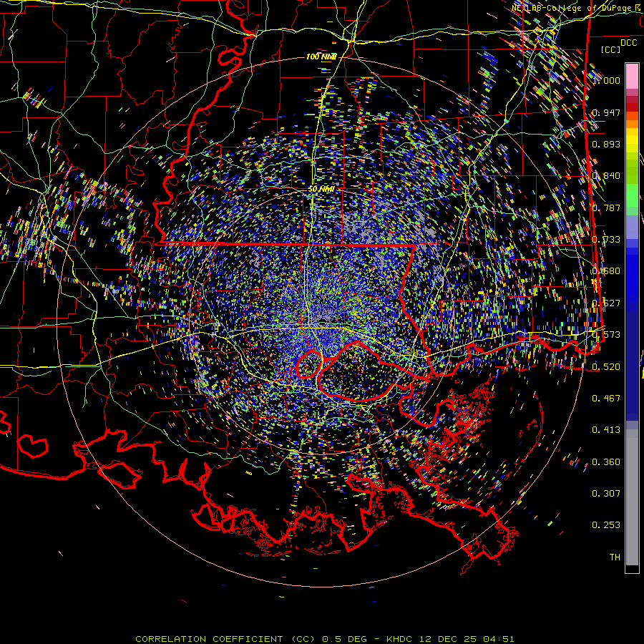
Task: Click the 0.253 color scale value
Action: (606, 525)
